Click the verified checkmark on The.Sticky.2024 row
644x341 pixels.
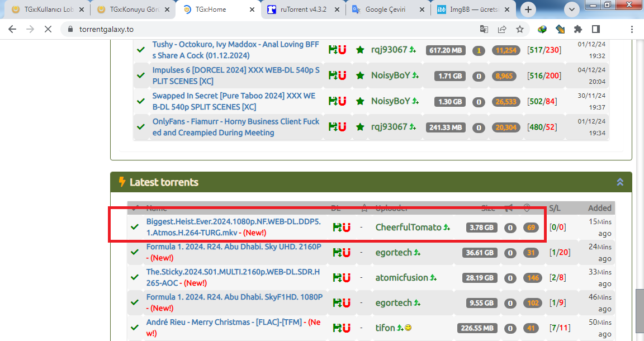pos(135,277)
